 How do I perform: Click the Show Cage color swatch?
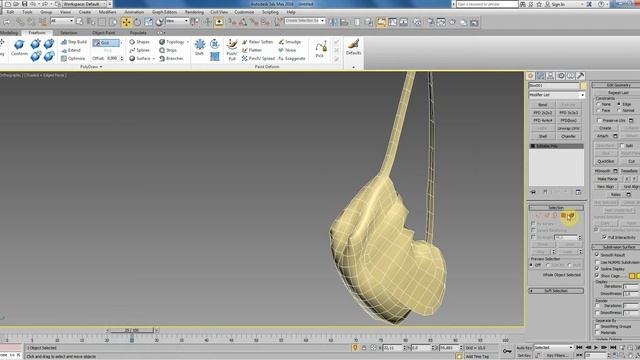coord(632,276)
